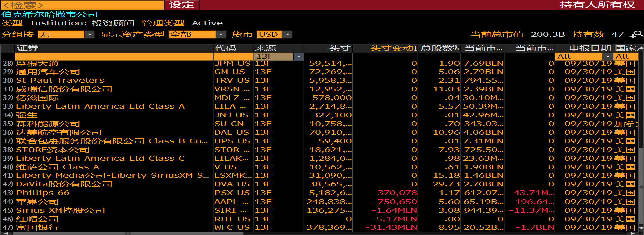
Task: Click the 29.73 share percentage cell
Action: pyautogui.click(x=446, y=184)
